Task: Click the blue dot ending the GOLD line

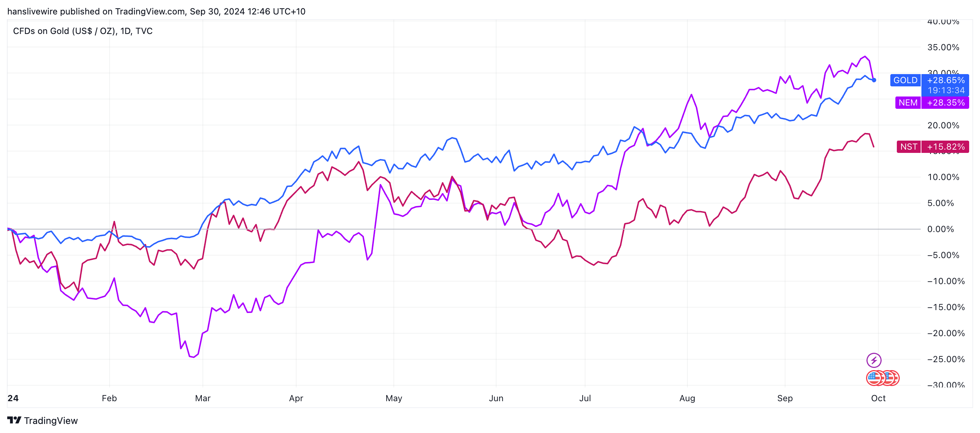Action: (874, 80)
